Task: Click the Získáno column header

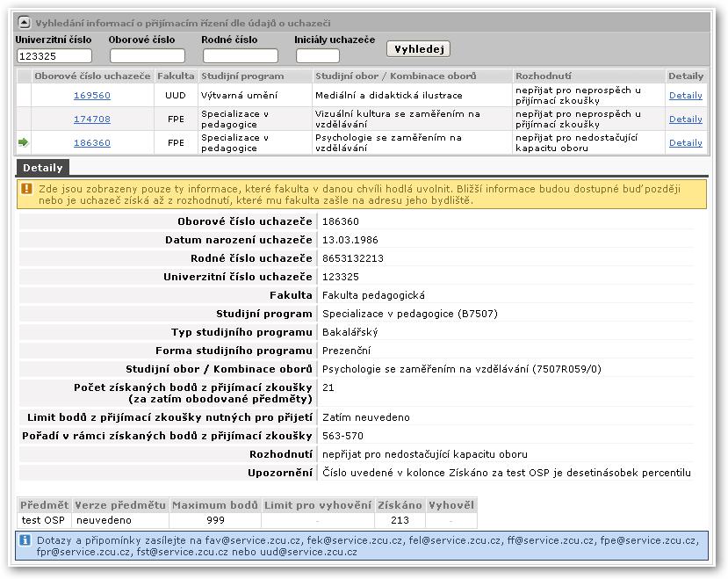Action: [400, 505]
